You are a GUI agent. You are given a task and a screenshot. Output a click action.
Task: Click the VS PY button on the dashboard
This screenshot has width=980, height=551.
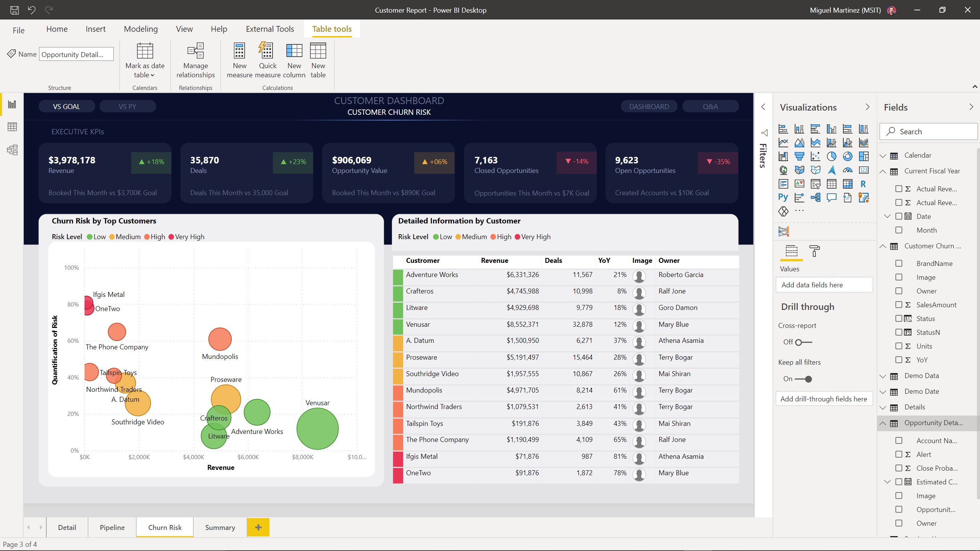(x=128, y=106)
